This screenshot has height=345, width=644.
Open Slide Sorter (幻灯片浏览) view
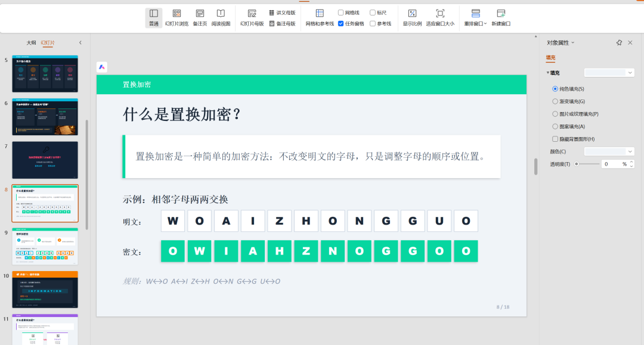tap(177, 18)
